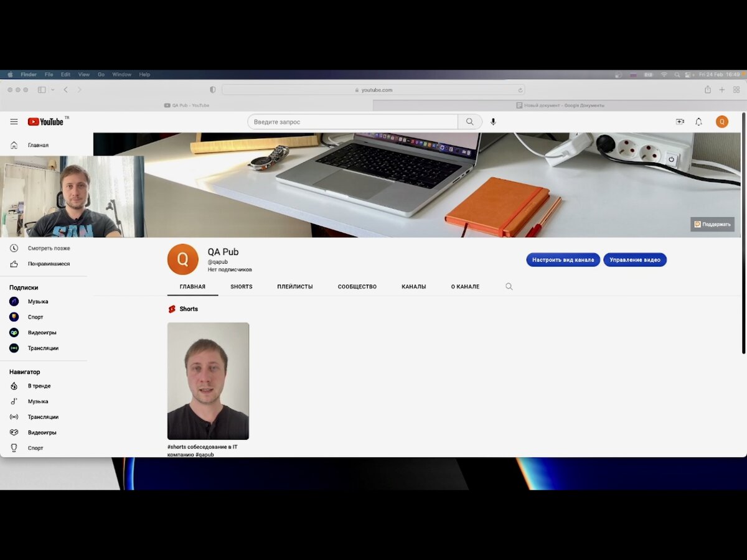
Task: Click the Главная home icon in sidebar
Action: [14, 145]
